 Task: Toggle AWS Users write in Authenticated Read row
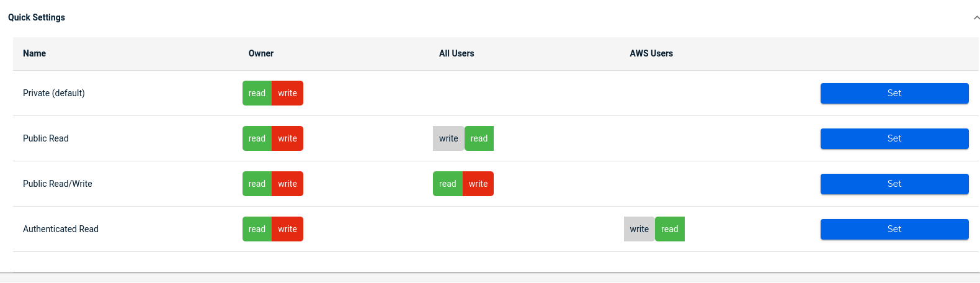[639, 229]
